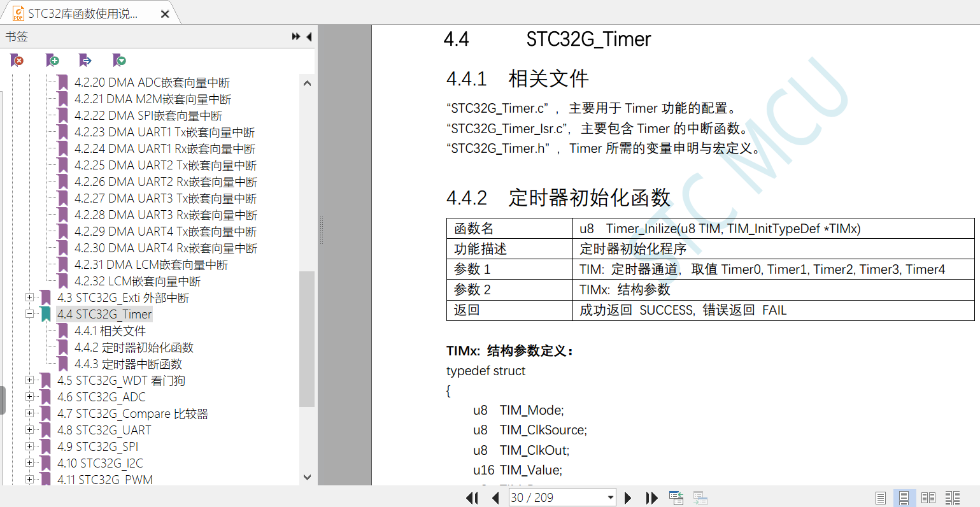Viewport: 980px width, 507px height.
Task: Click the bookmark arrow (go-to) icon
Action: tap(85, 61)
